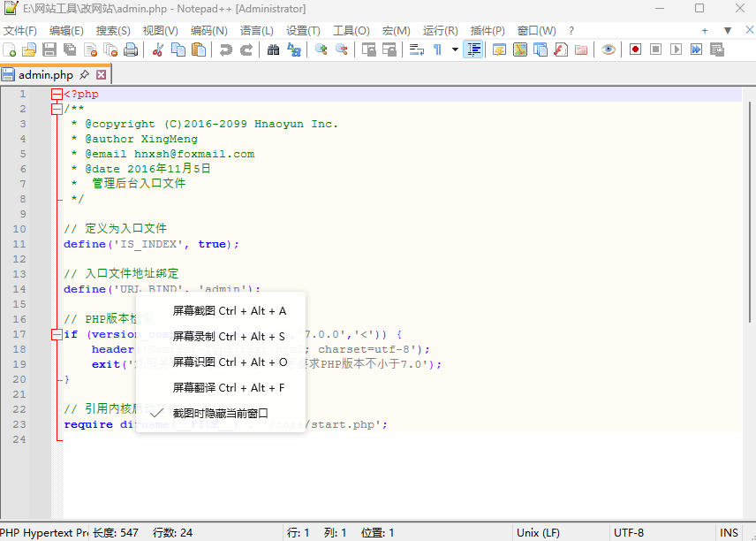756x541 pixels.
Task: Click line number 11 in the margin
Action: tap(19, 244)
